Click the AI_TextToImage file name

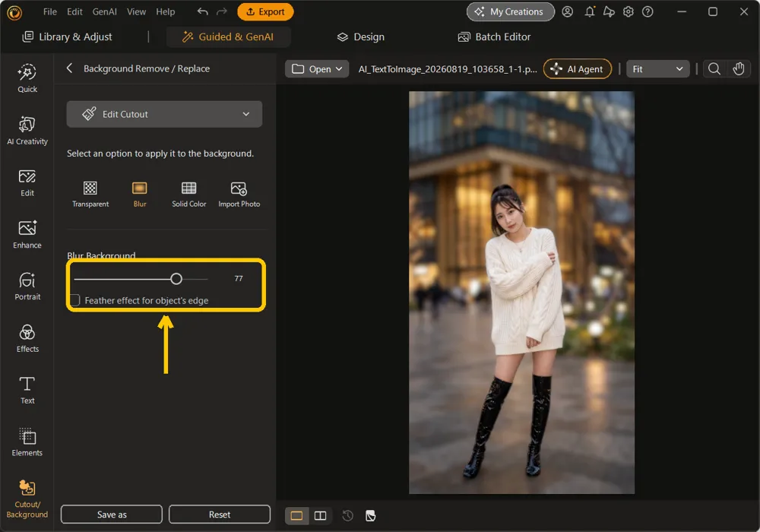[x=448, y=69]
